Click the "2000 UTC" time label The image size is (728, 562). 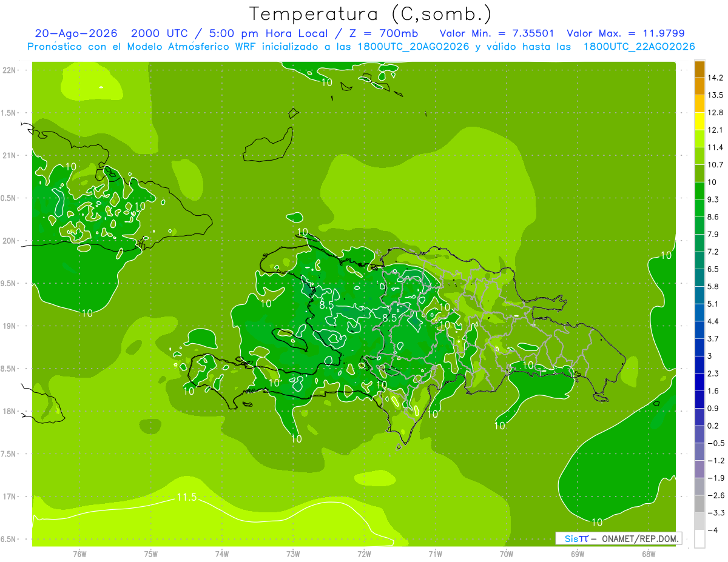pos(160,33)
